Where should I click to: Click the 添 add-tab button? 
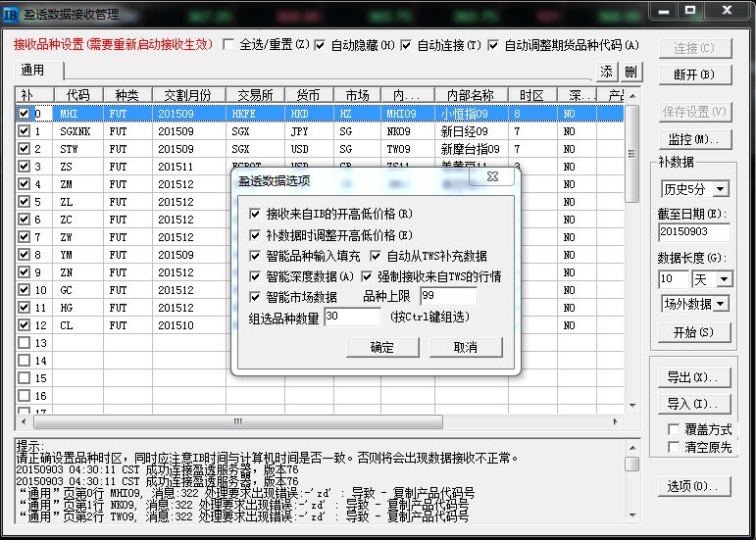coord(608,72)
